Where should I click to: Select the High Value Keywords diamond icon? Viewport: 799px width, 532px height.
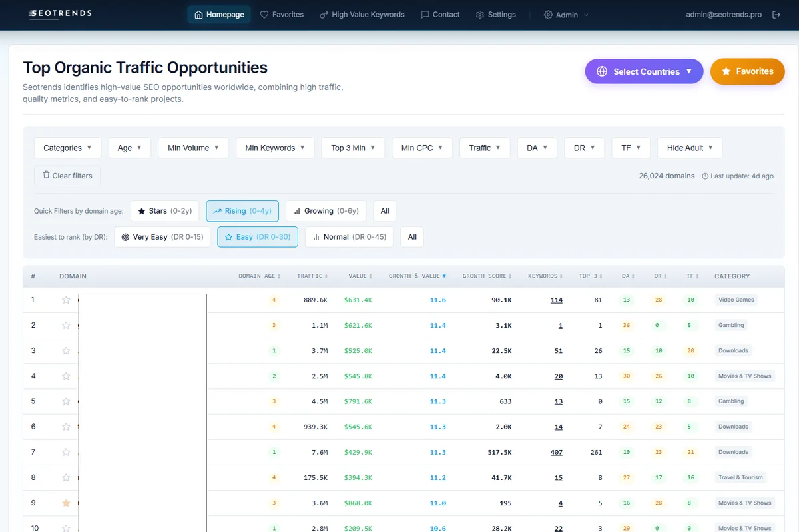323,13
